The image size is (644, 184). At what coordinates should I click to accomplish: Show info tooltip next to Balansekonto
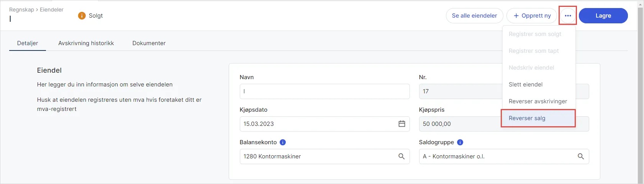[283, 142]
